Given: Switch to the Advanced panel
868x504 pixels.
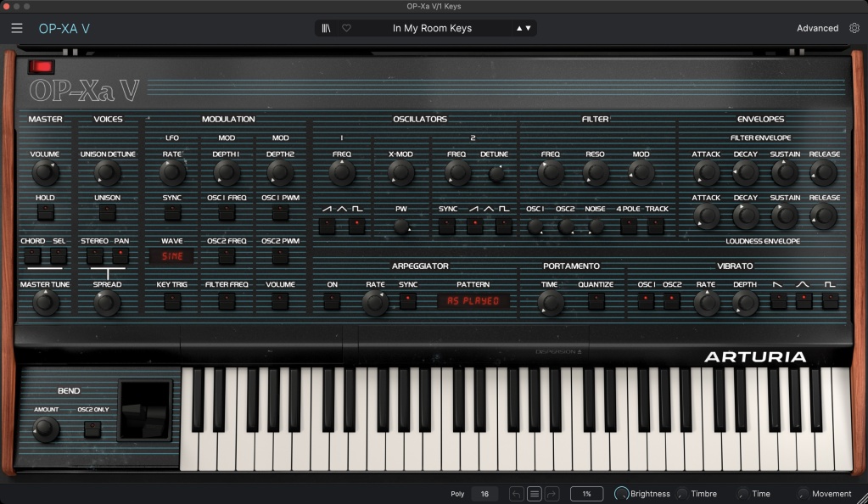Looking at the screenshot, I should pos(817,27).
